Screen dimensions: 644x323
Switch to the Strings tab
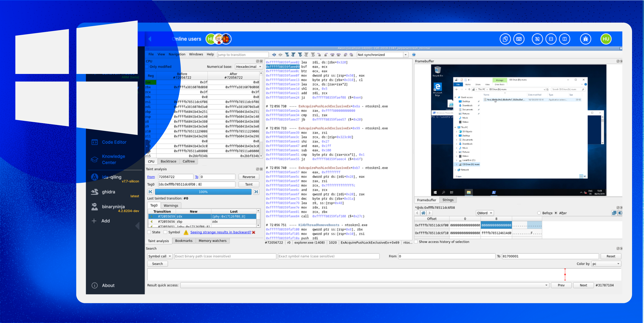tap(448, 200)
